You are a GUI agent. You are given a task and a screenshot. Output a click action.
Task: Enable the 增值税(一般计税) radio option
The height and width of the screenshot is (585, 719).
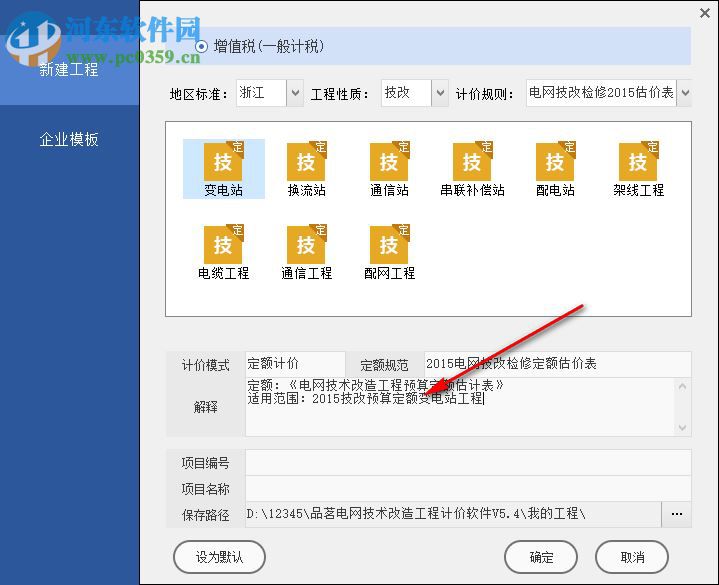coord(201,46)
